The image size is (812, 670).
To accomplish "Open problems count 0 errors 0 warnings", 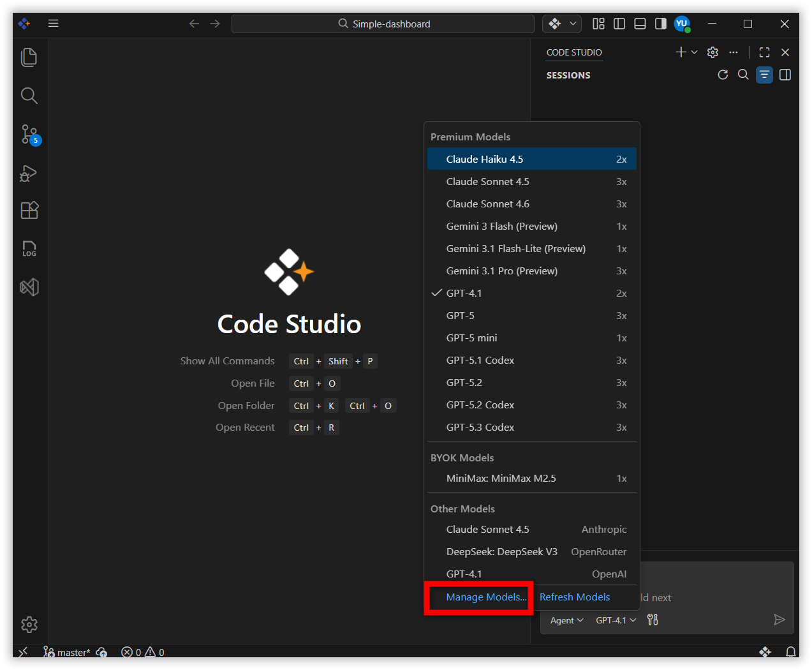I will pos(143,652).
